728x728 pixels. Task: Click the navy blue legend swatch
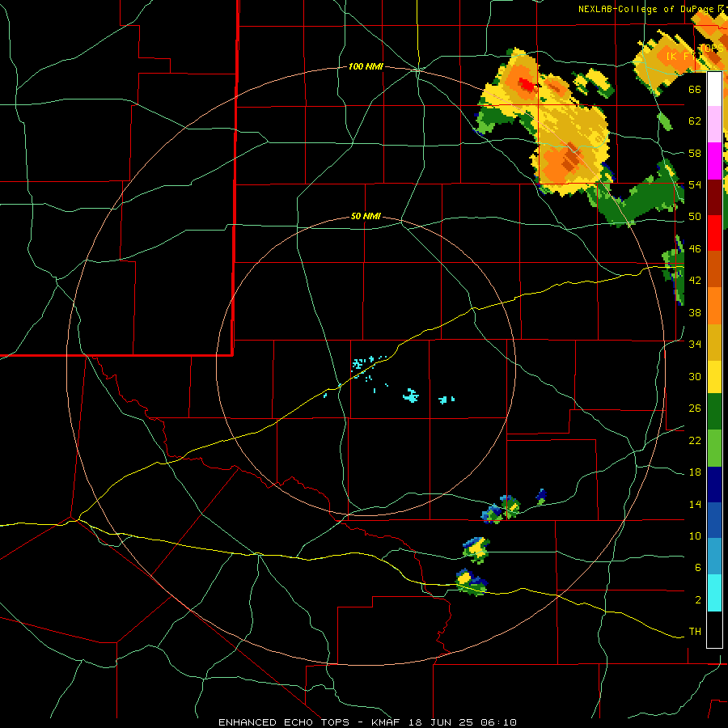pyautogui.click(x=714, y=485)
